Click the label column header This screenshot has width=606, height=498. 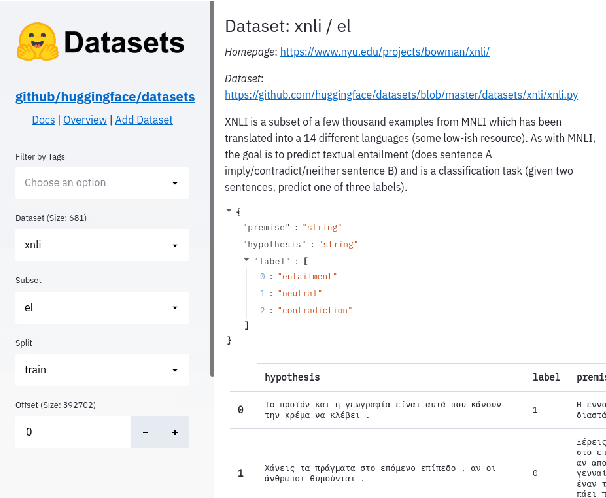click(544, 377)
